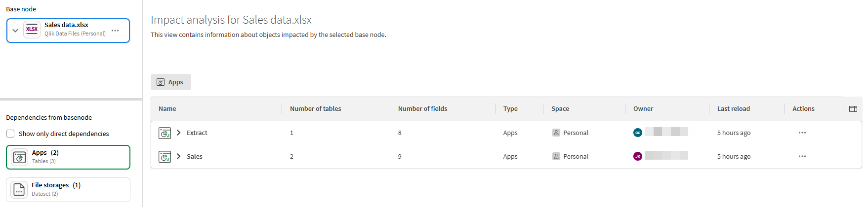Sort by the Last reload column header
The height and width of the screenshot is (207, 868).
click(x=733, y=109)
